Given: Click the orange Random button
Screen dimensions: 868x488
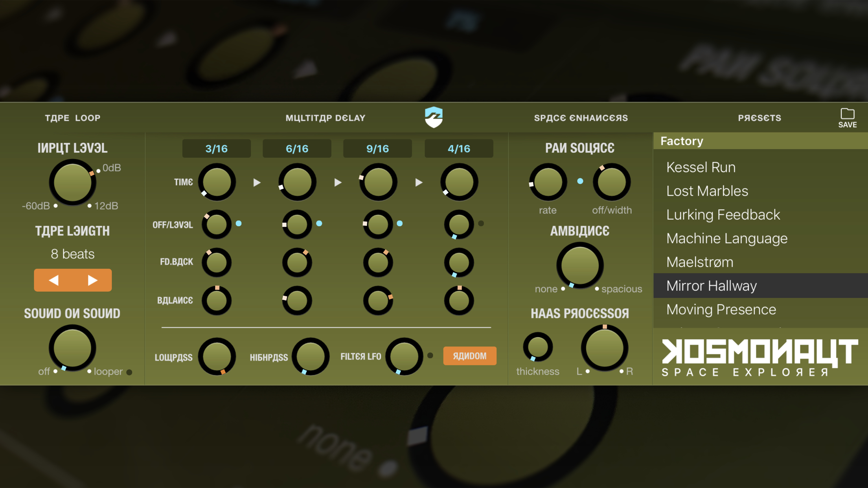Looking at the screenshot, I should pyautogui.click(x=469, y=356).
